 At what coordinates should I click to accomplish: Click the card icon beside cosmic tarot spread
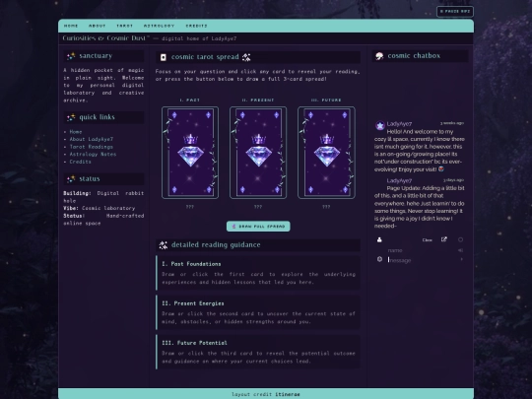164,57
